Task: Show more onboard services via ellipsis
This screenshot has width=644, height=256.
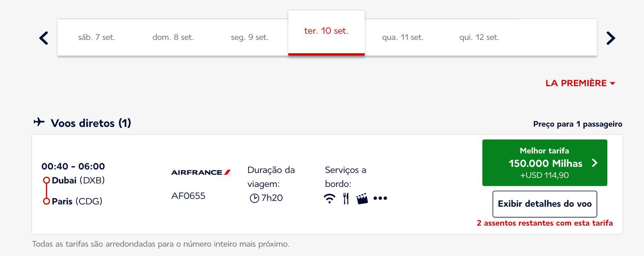Action: tap(380, 198)
